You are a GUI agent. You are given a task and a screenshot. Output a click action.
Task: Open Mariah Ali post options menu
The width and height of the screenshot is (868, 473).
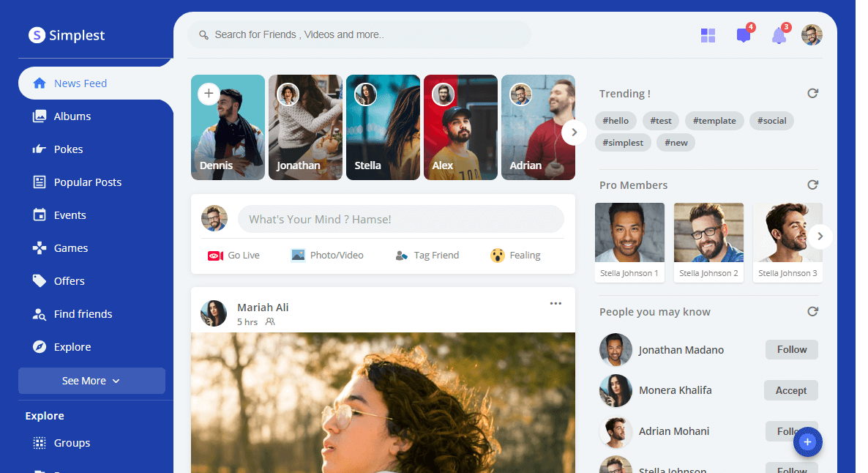[x=555, y=304]
